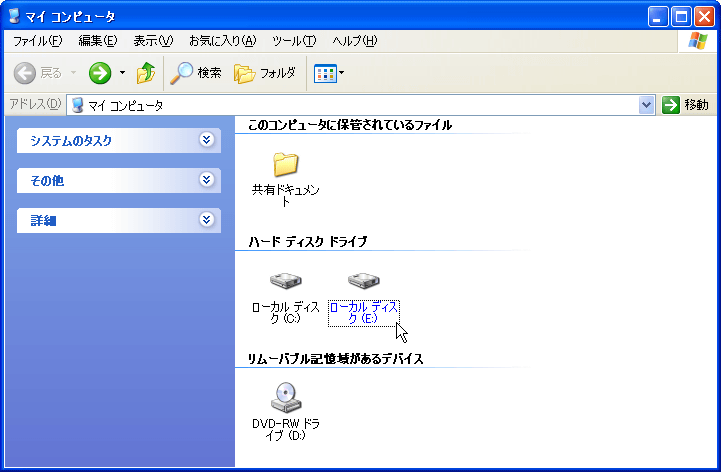The height and width of the screenshot is (472, 721).
Task: Click the Windows flag logo in menu bar
Action: pos(698,41)
